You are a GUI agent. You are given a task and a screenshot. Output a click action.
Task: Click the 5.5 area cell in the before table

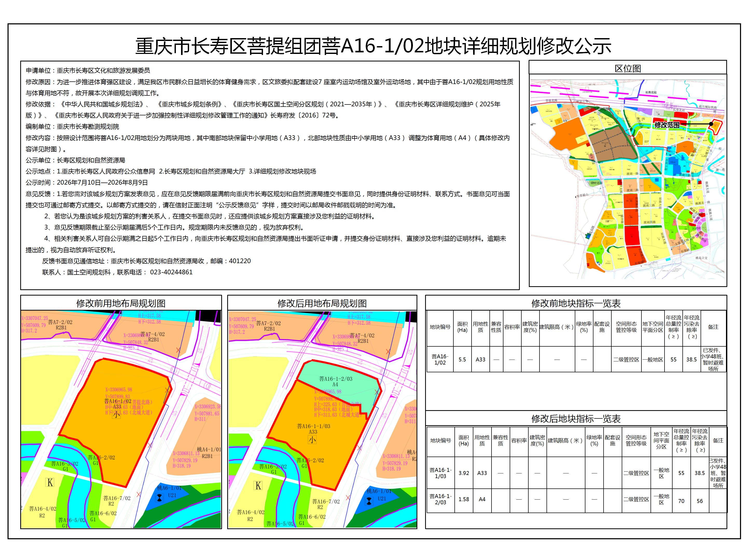coord(462,360)
